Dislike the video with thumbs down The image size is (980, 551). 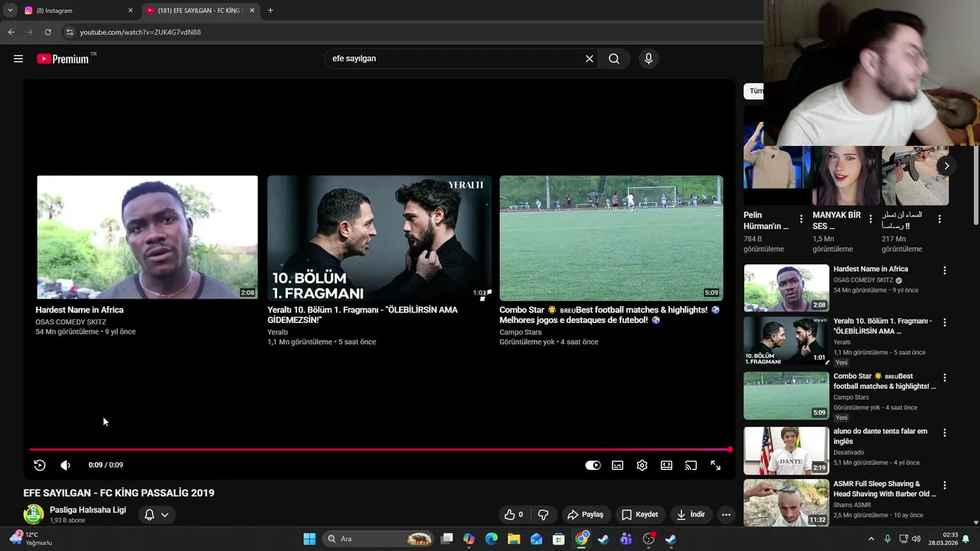(x=544, y=514)
